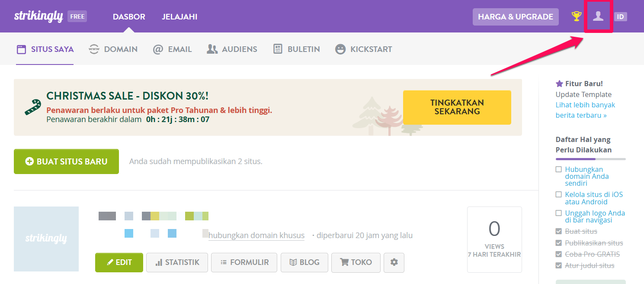Screen dimensions: 644x284
Task: Click CHRISTMAS SALE - DISKON 30% heading
Action: coord(127,96)
